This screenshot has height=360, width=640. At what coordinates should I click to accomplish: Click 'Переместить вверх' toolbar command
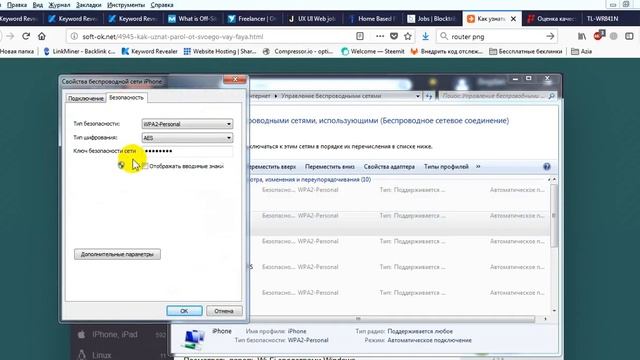(272, 167)
